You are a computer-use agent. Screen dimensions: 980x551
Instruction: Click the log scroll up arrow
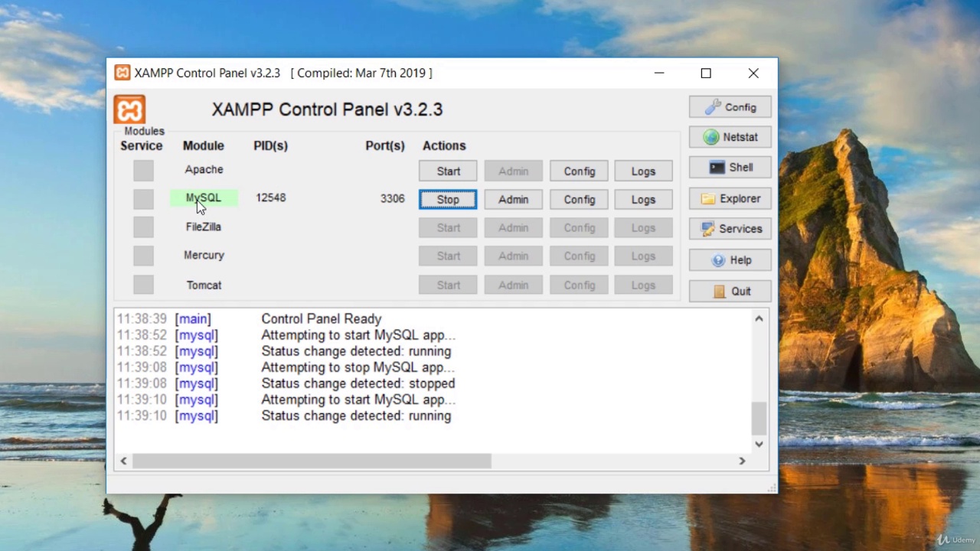coord(759,318)
